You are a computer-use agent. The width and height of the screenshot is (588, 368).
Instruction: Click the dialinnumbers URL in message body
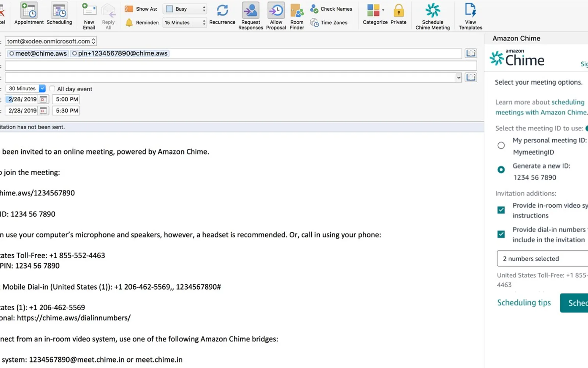[x=74, y=318]
